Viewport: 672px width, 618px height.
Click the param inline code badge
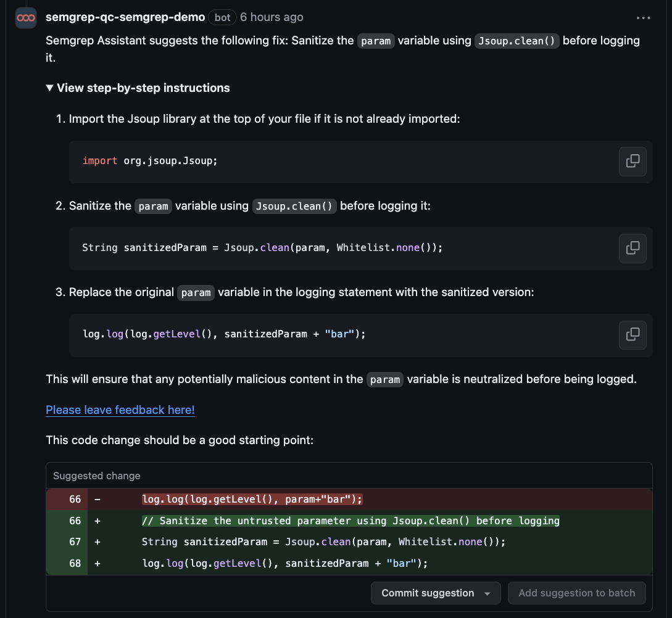coord(376,41)
